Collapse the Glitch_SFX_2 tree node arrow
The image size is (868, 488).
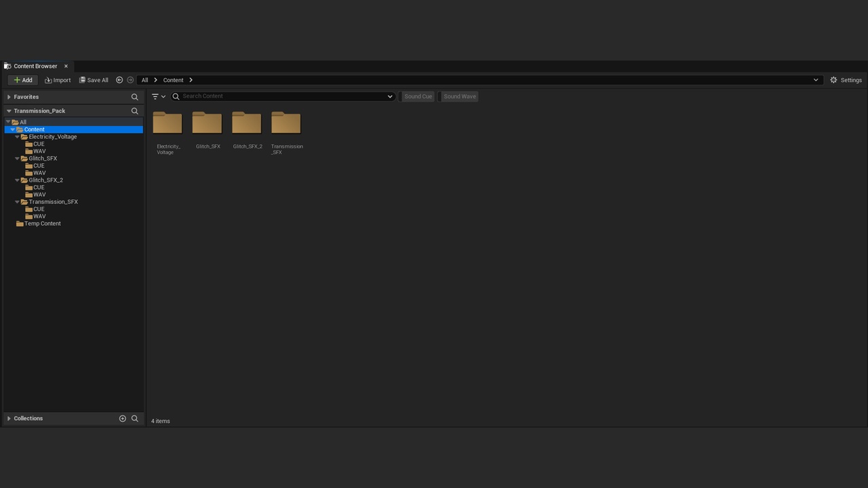[x=17, y=180]
